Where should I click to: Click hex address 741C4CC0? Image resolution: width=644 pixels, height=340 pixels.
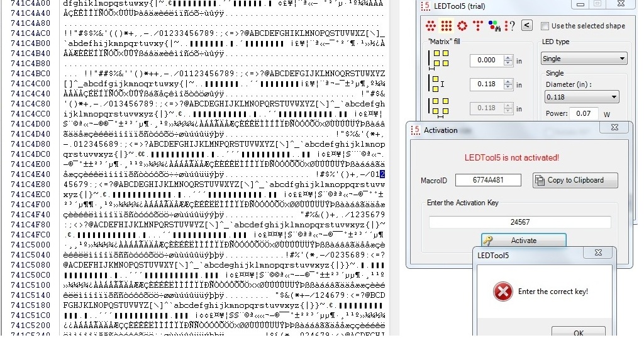[31, 114]
